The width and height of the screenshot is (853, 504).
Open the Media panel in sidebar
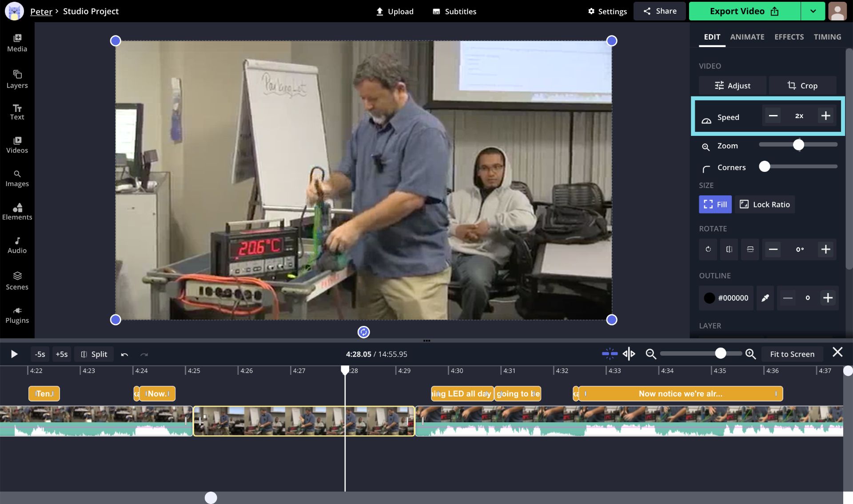(x=17, y=43)
